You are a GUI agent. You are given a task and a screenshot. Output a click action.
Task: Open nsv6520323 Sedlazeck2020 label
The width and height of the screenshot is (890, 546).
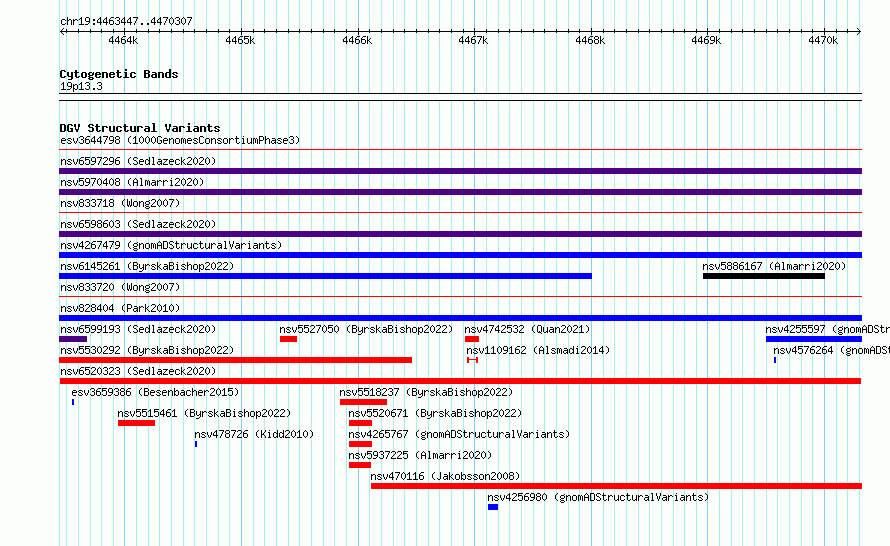[x=138, y=371]
